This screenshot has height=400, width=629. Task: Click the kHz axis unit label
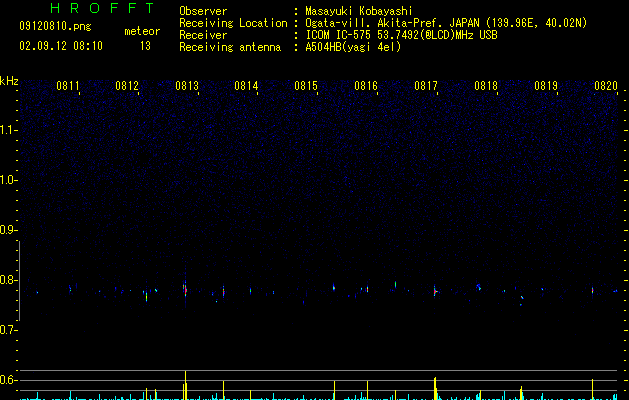9,81
